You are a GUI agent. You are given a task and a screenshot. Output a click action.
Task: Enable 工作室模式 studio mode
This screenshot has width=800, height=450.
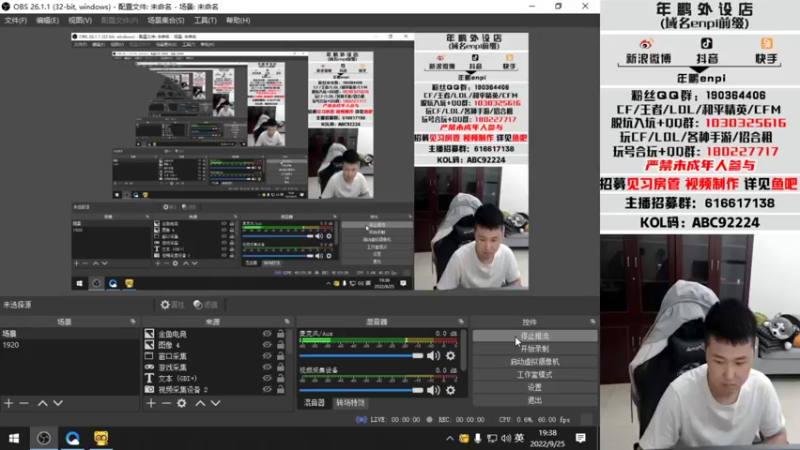click(x=535, y=374)
